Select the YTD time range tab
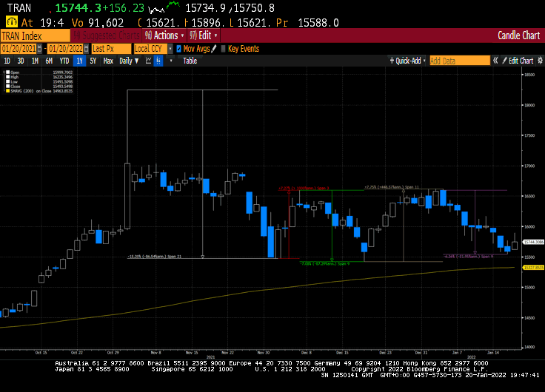 click(x=64, y=61)
